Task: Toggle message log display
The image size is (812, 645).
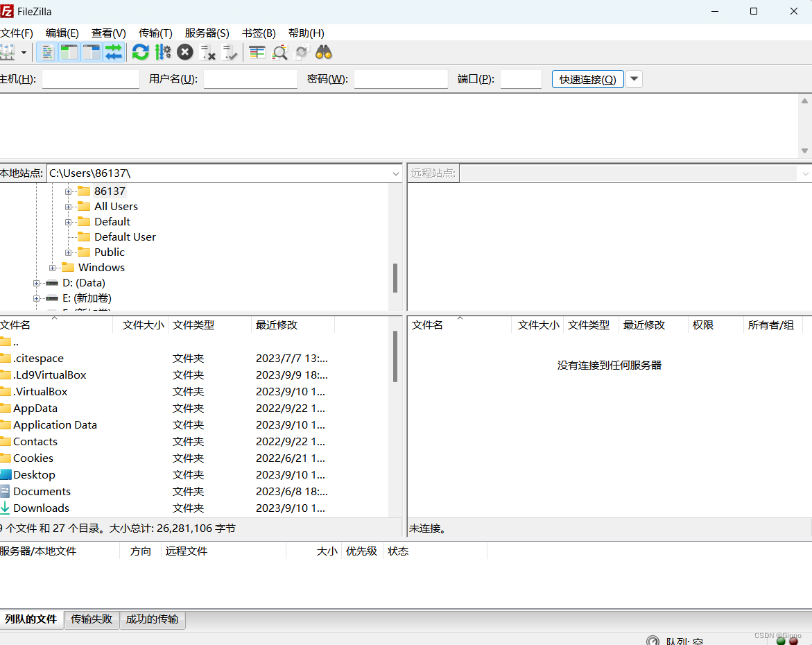Action: tap(47, 52)
